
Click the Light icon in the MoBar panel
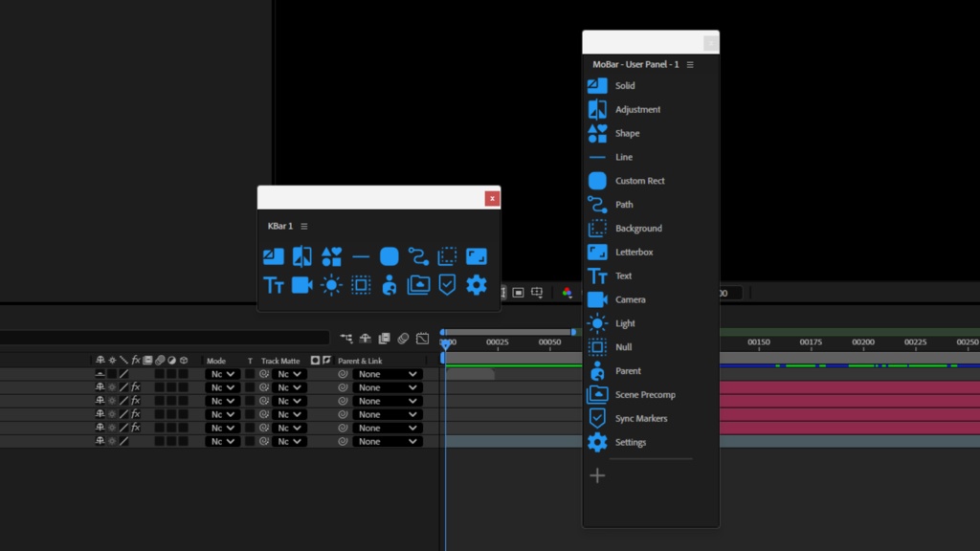[x=597, y=323]
